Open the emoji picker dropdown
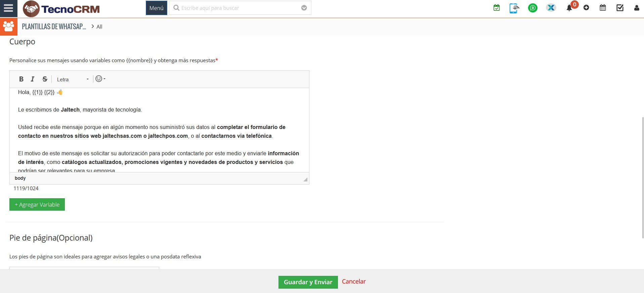This screenshot has width=644, height=293. [x=100, y=79]
